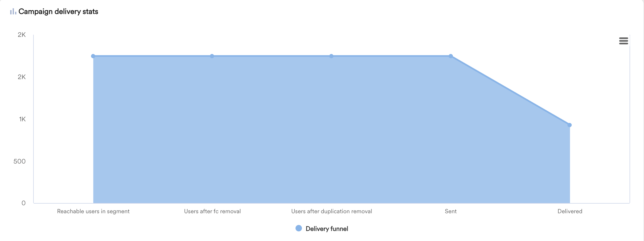Select the Delivered data point on the chart

tap(569, 124)
